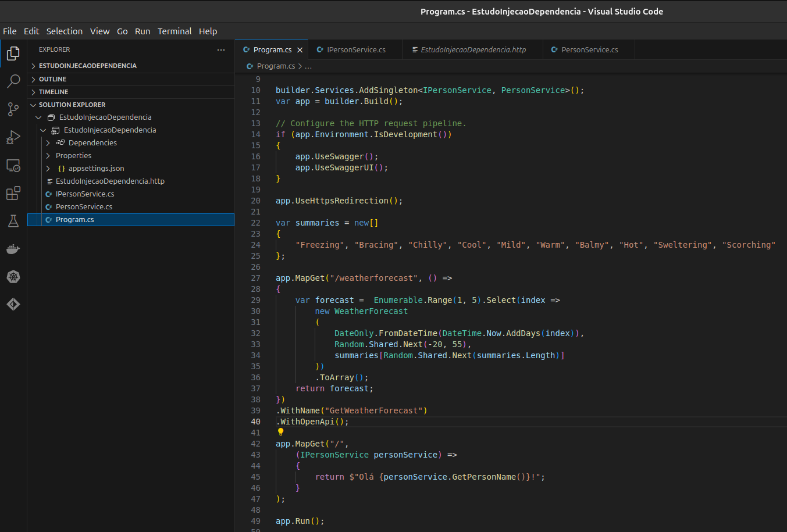Switch to the IPersonService.cs tab
The image size is (787, 532).
point(355,50)
